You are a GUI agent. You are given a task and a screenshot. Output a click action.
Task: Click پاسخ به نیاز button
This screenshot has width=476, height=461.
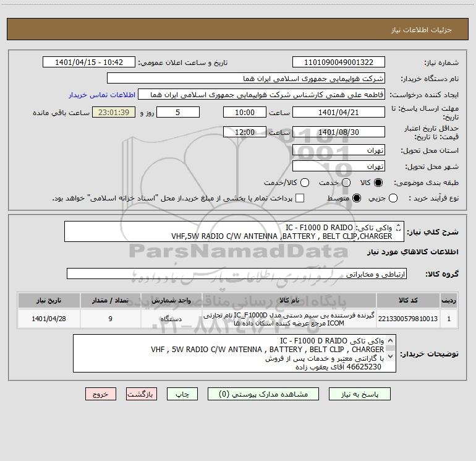pos(360,394)
